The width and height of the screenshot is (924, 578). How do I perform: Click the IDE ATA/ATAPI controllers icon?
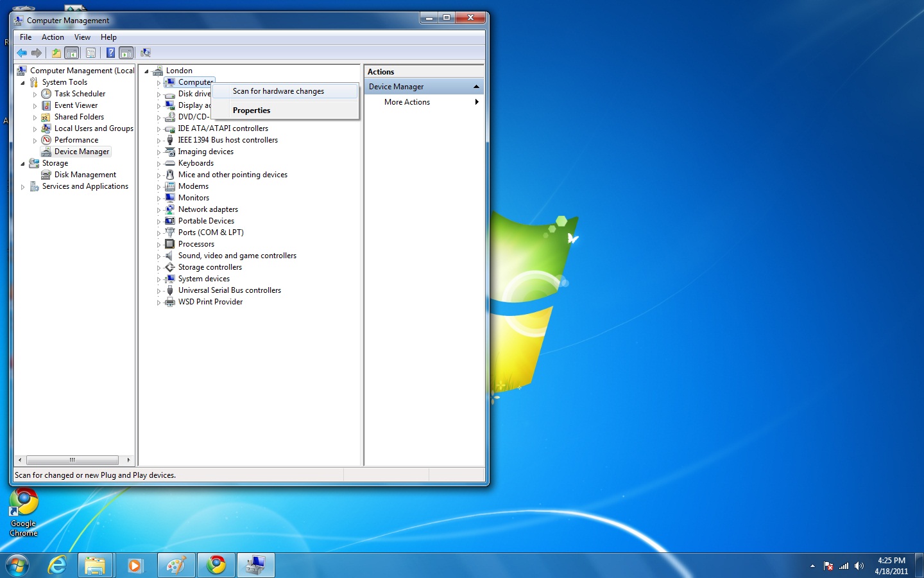170,128
